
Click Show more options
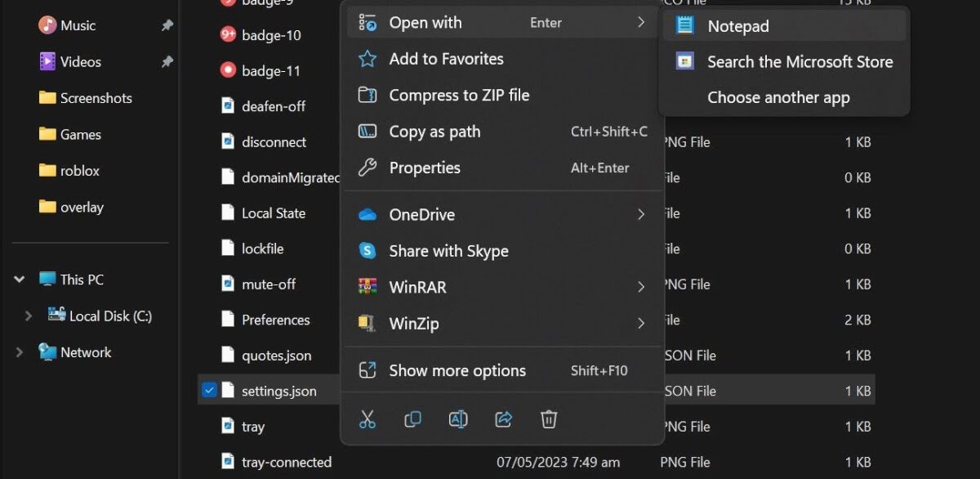502,370
